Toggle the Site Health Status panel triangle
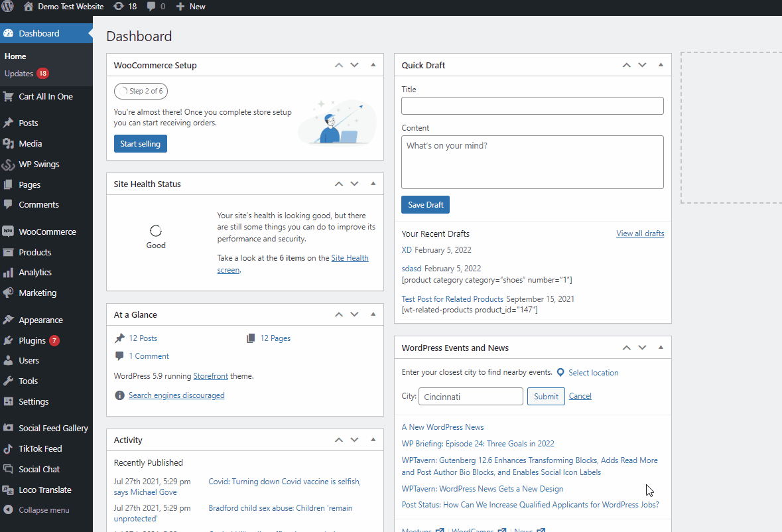This screenshot has width=782, height=532. pyautogui.click(x=373, y=184)
